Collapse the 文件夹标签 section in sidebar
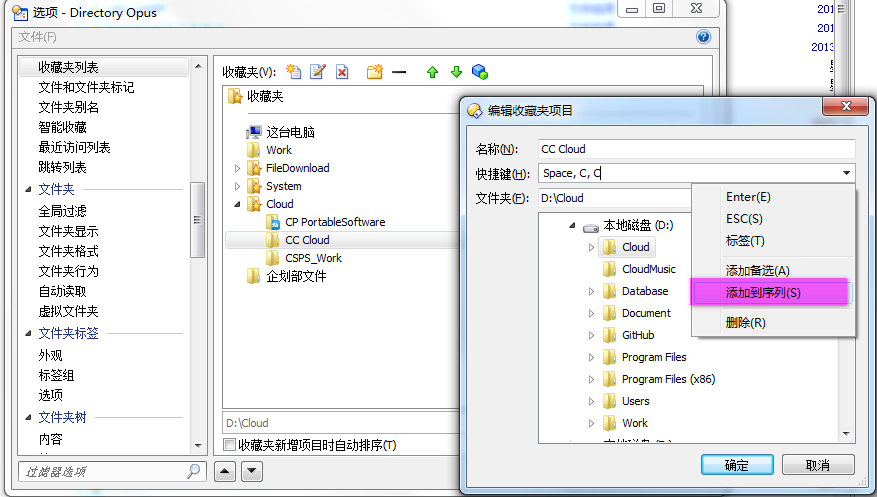This screenshot has width=877, height=497. 28,334
